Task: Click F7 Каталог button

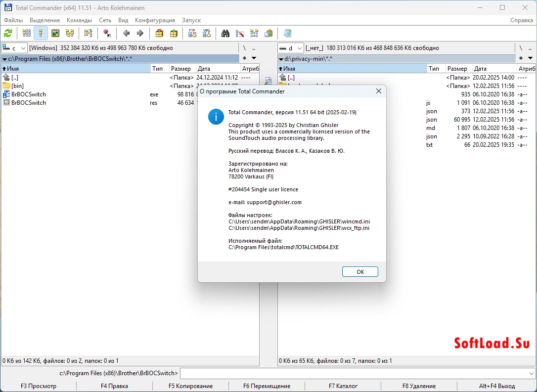Action: 343,386
